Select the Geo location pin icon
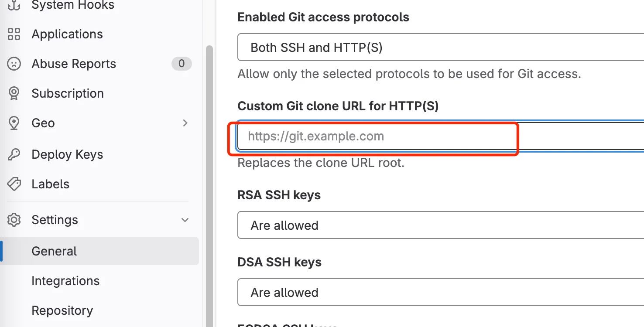The height and width of the screenshot is (327, 644). click(x=14, y=123)
